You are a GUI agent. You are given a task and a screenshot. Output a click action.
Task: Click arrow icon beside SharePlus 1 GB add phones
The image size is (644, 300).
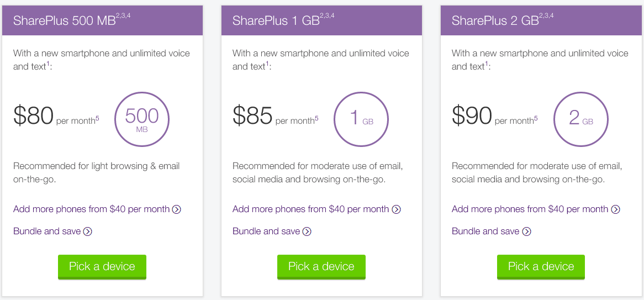coord(396,209)
